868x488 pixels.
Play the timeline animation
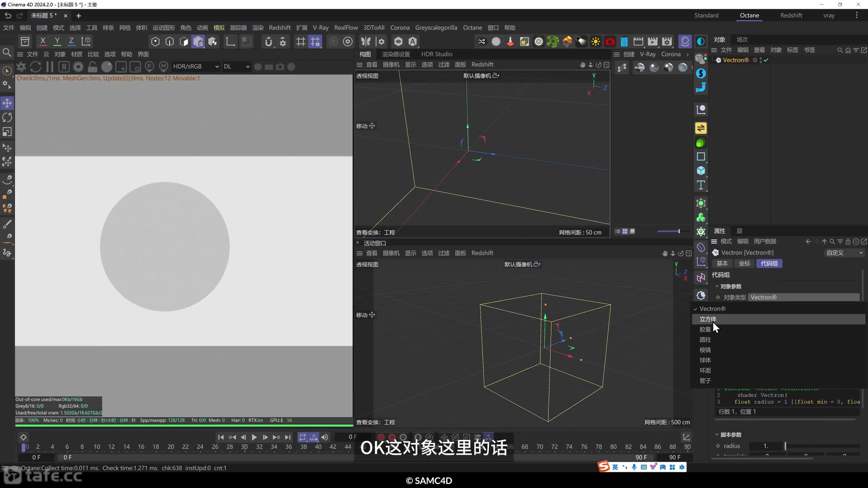pos(254,437)
